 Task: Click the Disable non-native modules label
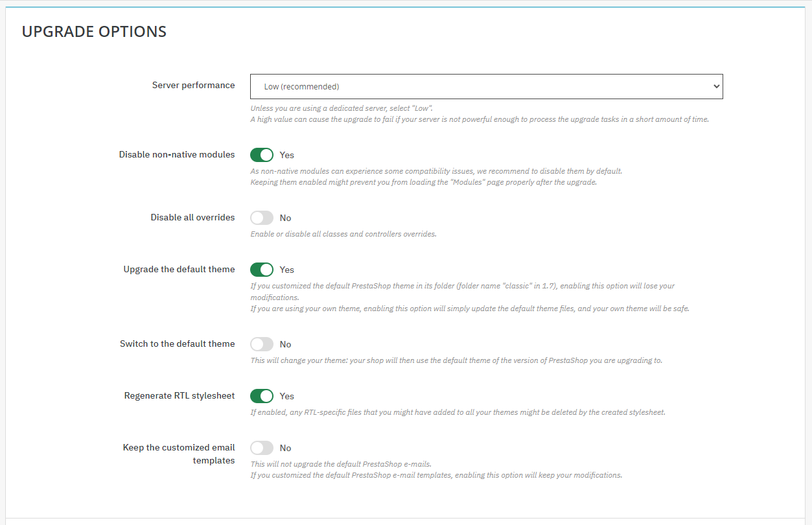point(177,155)
